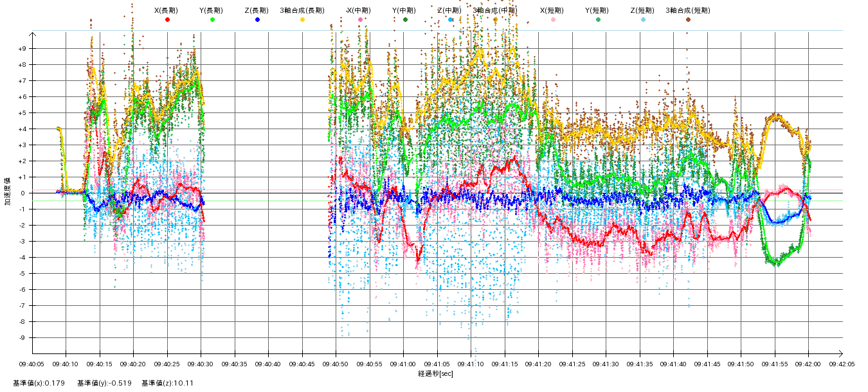The image size is (868, 392).
Task: Click the 基準値(x):0.179 text
Action: point(39,383)
